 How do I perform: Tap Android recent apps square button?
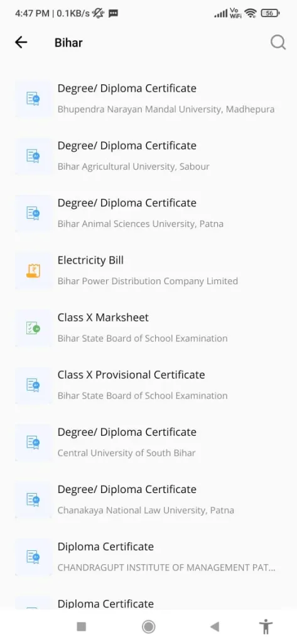[81, 626]
